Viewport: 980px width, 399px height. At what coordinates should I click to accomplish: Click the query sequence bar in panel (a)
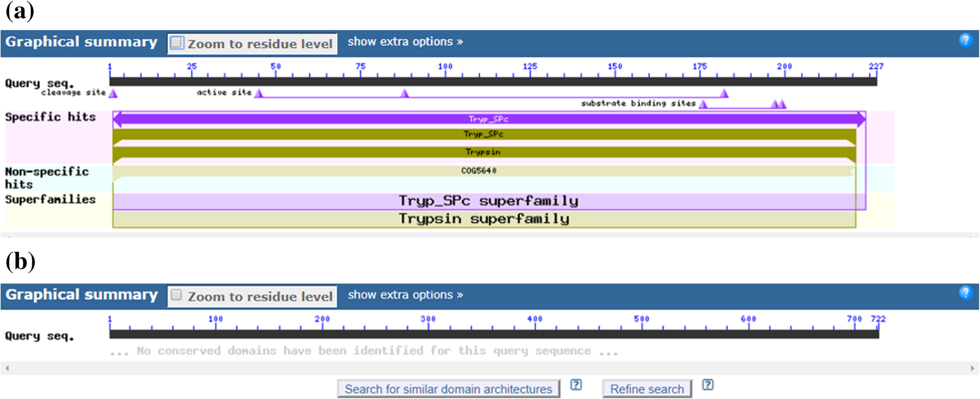pyautogui.click(x=493, y=81)
